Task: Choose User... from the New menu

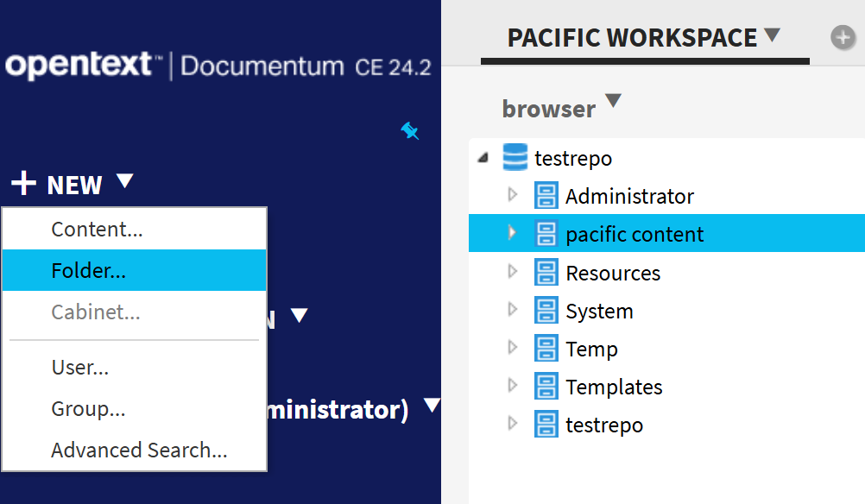Action: (135, 368)
